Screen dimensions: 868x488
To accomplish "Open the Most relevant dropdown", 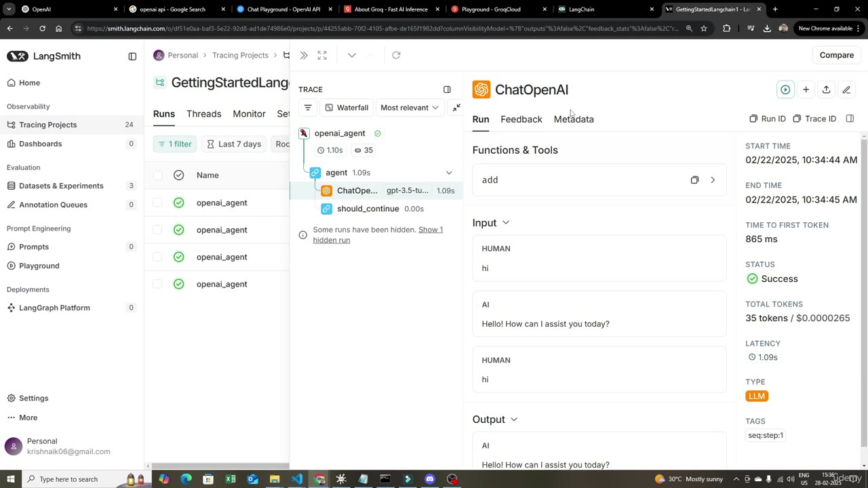I will [x=410, y=108].
